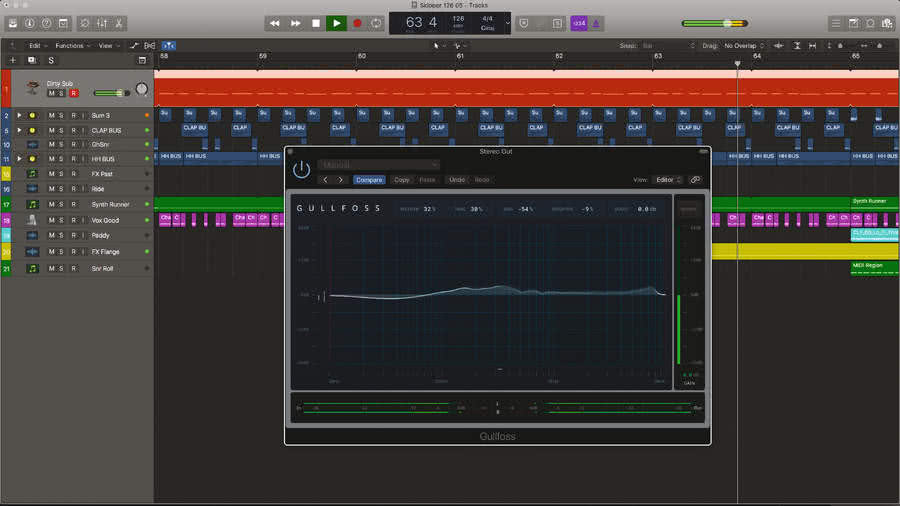
Task: Open Smart Controls dial icon
Action: [x=84, y=24]
